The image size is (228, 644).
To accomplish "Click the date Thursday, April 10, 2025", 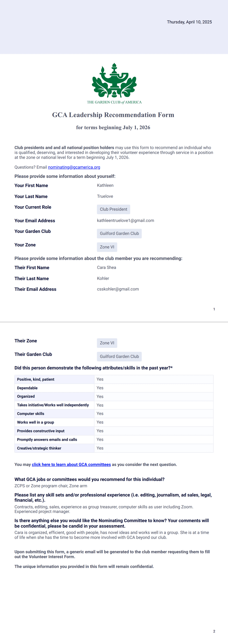I will pyautogui.click(x=189, y=22).
